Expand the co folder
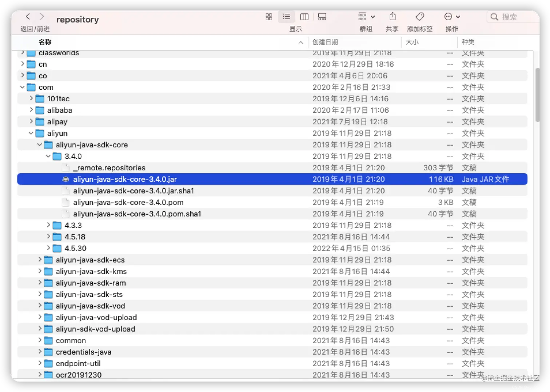Image resolution: width=550 pixels, height=392 pixels. [x=23, y=76]
